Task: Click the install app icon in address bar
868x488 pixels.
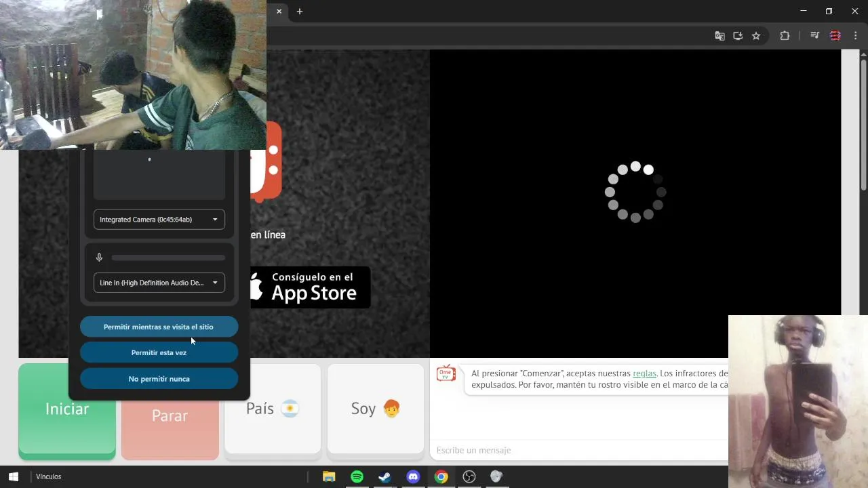Action: [738, 36]
